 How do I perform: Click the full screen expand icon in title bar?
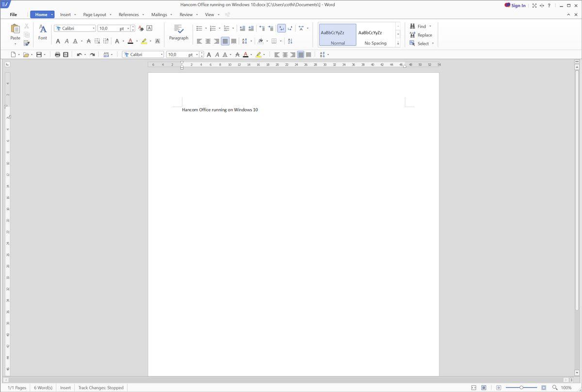tap(534, 5)
